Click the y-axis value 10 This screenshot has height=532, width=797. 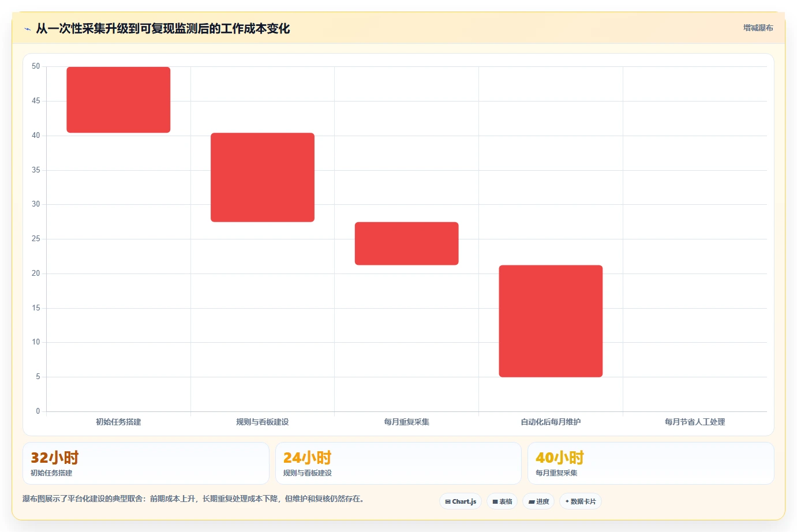coord(36,342)
